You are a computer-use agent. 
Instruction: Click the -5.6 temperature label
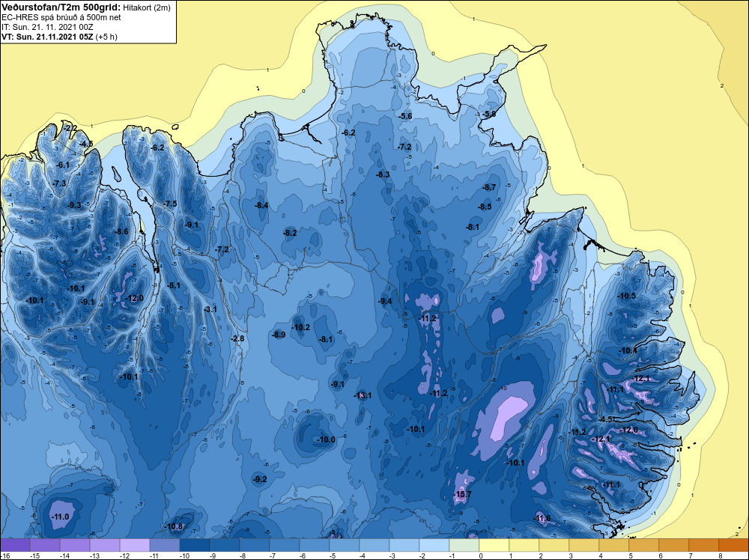pyautogui.click(x=405, y=117)
